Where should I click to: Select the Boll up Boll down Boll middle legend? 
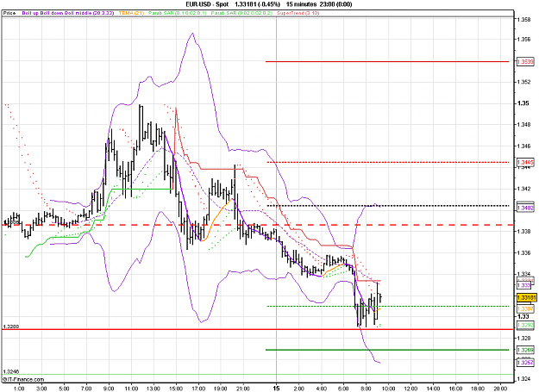tap(68, 13)
